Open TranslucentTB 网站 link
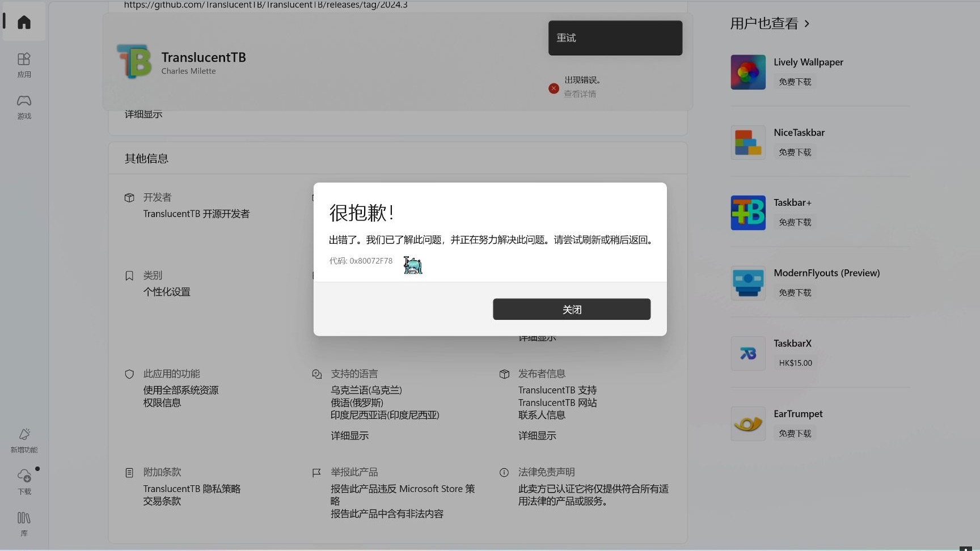 tap(557, 402)
